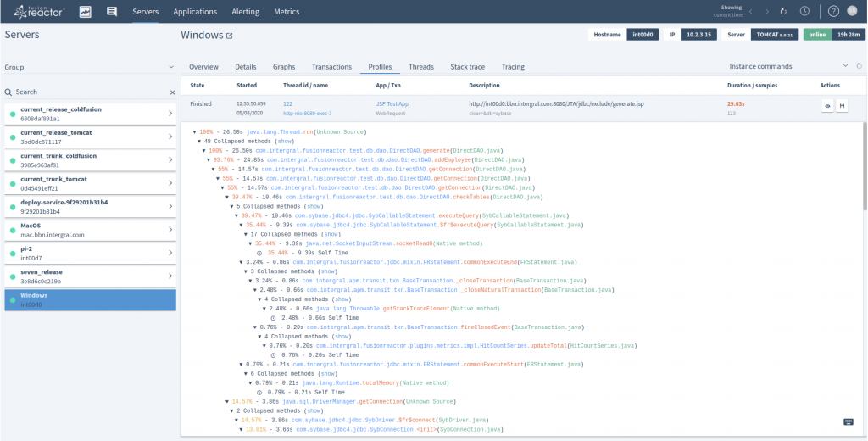This screenshot has width=868, height=441.
Task: Collapse the java.lang.Thread.run tree node
Action: (194, 132)
